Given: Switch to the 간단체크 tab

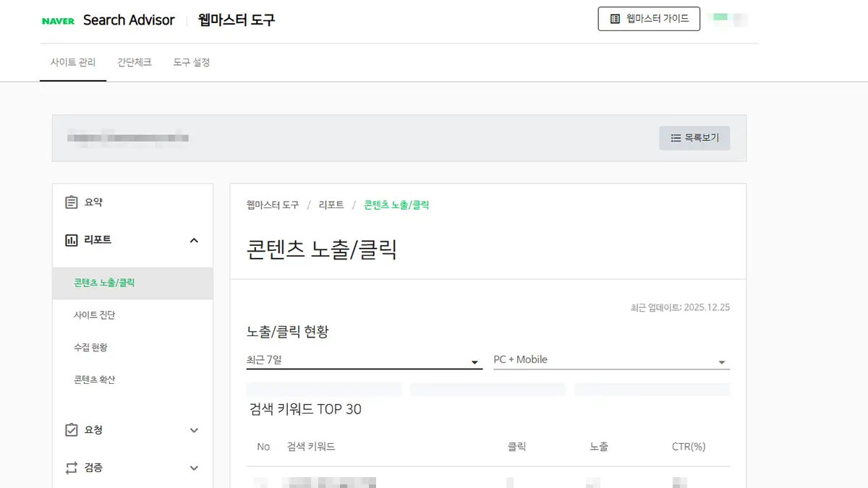Looking at the screenshot, I should pos(133,62).
